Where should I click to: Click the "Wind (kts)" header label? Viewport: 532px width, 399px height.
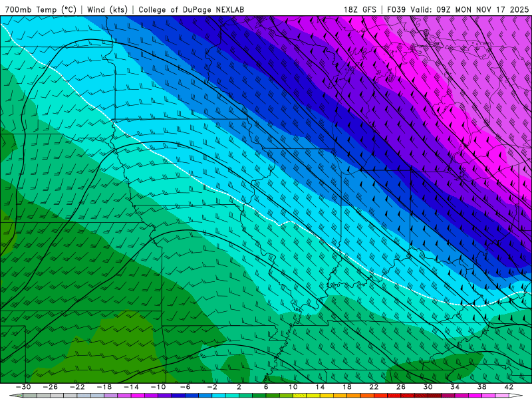pos(107,9)
